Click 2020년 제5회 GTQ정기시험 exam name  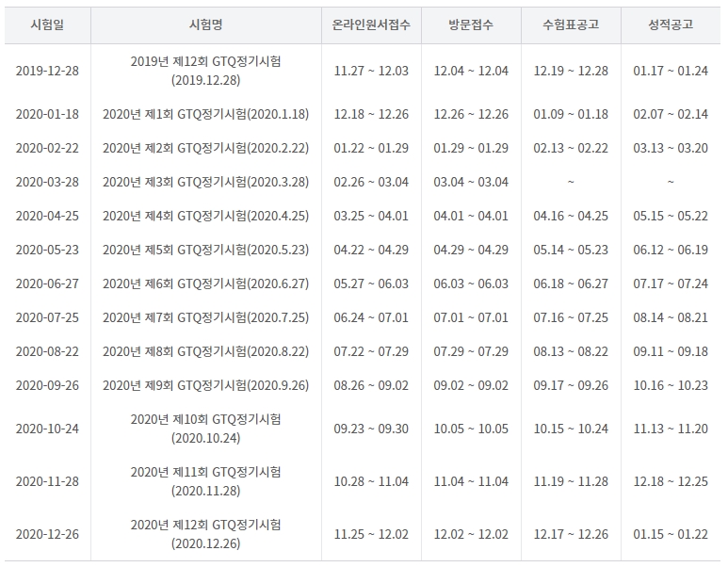(x=205, y=250)
